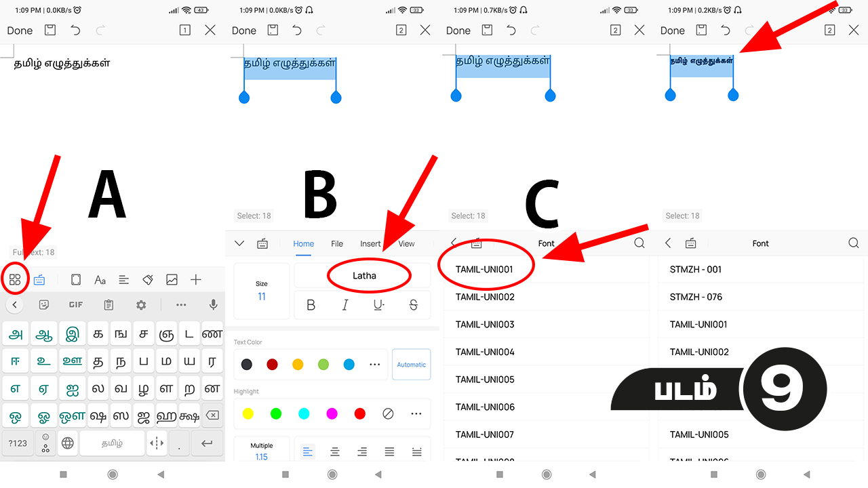The width and height of the screenshot is (868, 488).
Task: Select font TAMIL-UNI004
Action: click(547, 352)
